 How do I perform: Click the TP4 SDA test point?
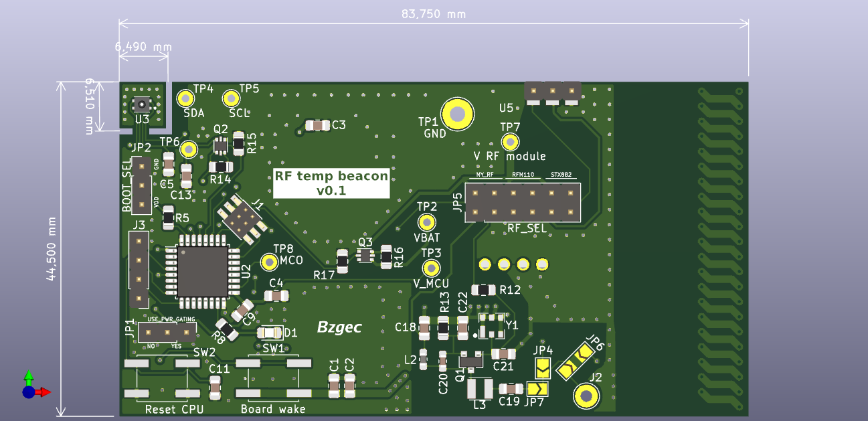click(x=185, y=98)
